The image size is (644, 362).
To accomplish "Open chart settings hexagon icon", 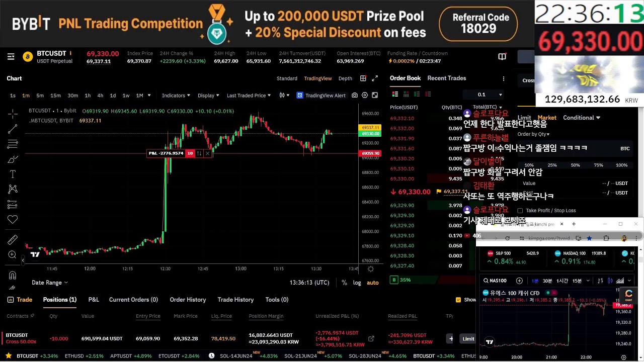I will [365, 95].
